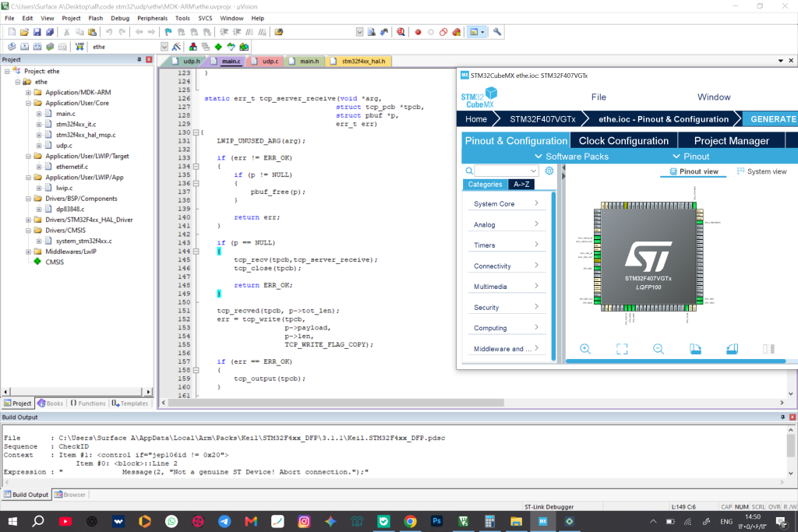Click the STM32F407VGTx breadcrumb

(542, 119)
